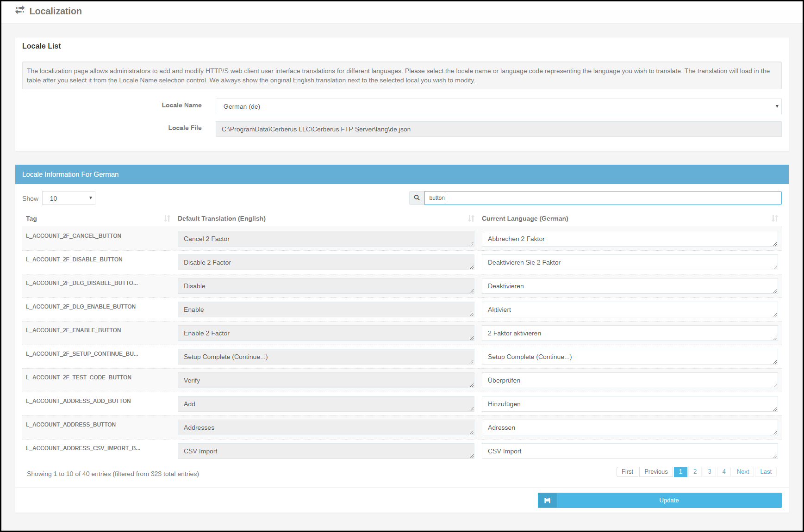Sort by Default Translation (English) column arrows
The width and height of the screenshot is (804, 532).
(471, 218)
